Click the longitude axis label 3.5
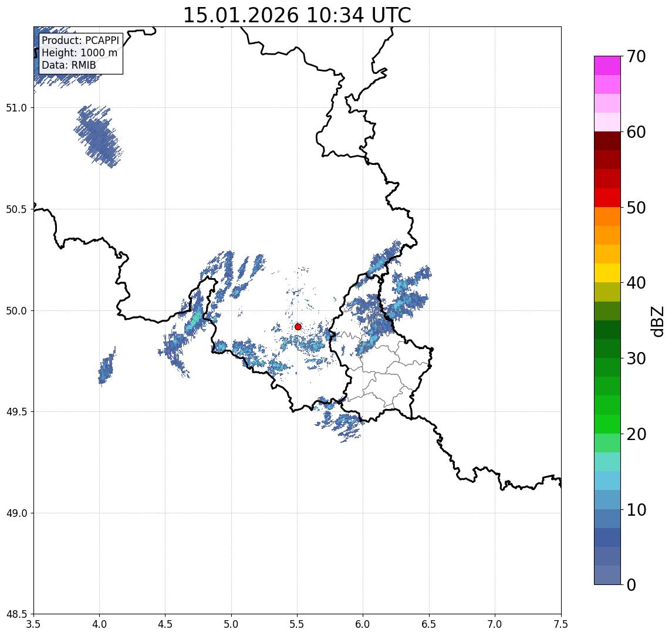 33,624
